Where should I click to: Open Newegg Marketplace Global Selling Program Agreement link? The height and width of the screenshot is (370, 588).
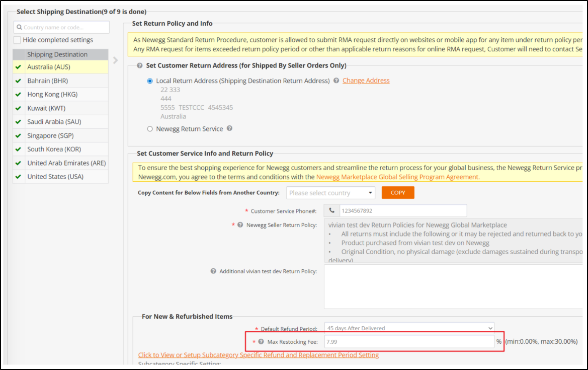coord(397,177)
